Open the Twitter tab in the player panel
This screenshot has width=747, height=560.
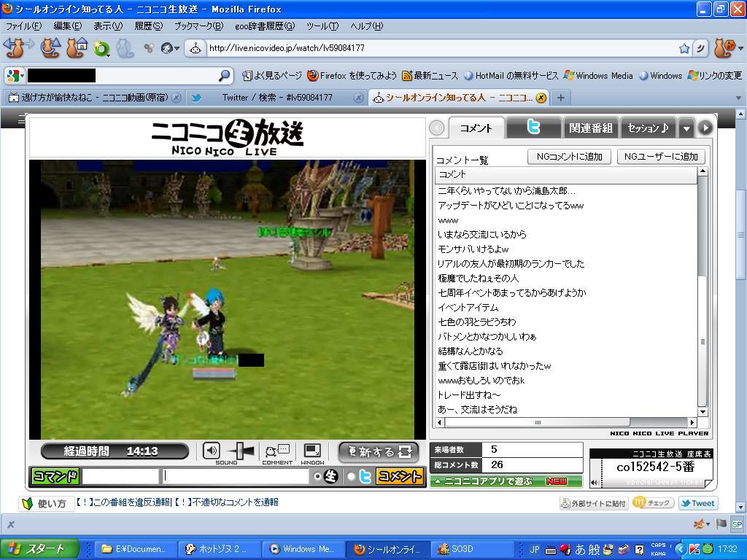[x=533, y=128]
